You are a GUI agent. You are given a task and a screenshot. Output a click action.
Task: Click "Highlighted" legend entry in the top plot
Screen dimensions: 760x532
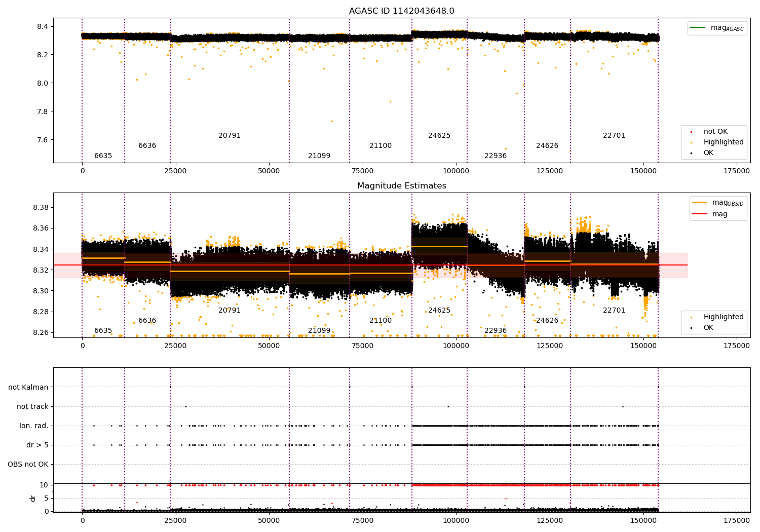point(723,142)
